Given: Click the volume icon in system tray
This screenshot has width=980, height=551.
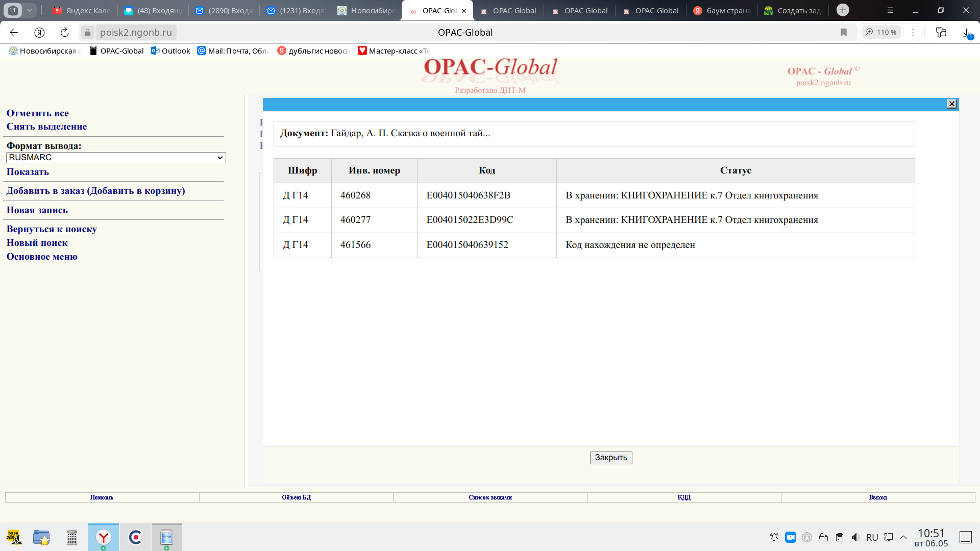Looking at the screenshot, I should click(855, 537).
